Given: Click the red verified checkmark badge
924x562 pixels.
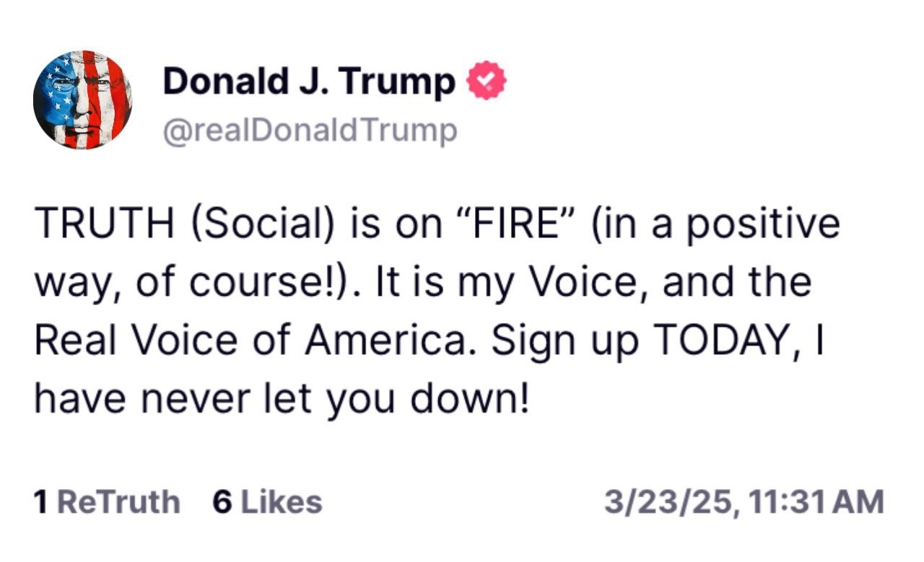Looking at the screenshot, I should pyautogui.click(x=488, y=82).
